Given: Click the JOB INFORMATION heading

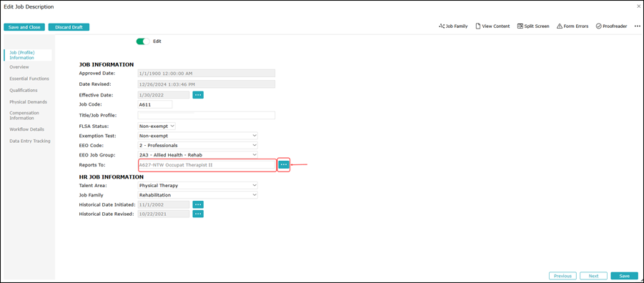Looking at the screenshot, I should 106,64.
